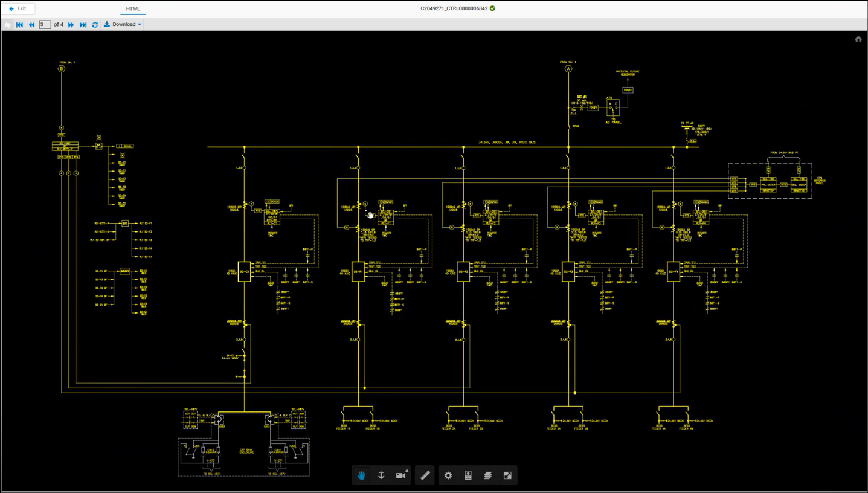Viewport: 868px width, 493px height.
Task: Click the Exit button
Action: 18,8
